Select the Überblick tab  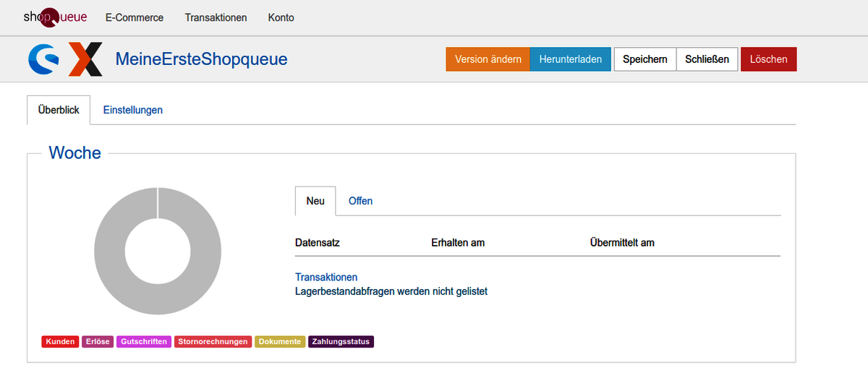coord(59,110)
